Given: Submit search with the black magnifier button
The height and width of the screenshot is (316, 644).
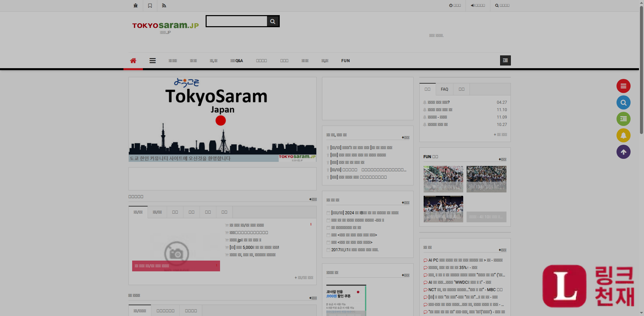Looking at the screenshot, I should coord(273,21).
